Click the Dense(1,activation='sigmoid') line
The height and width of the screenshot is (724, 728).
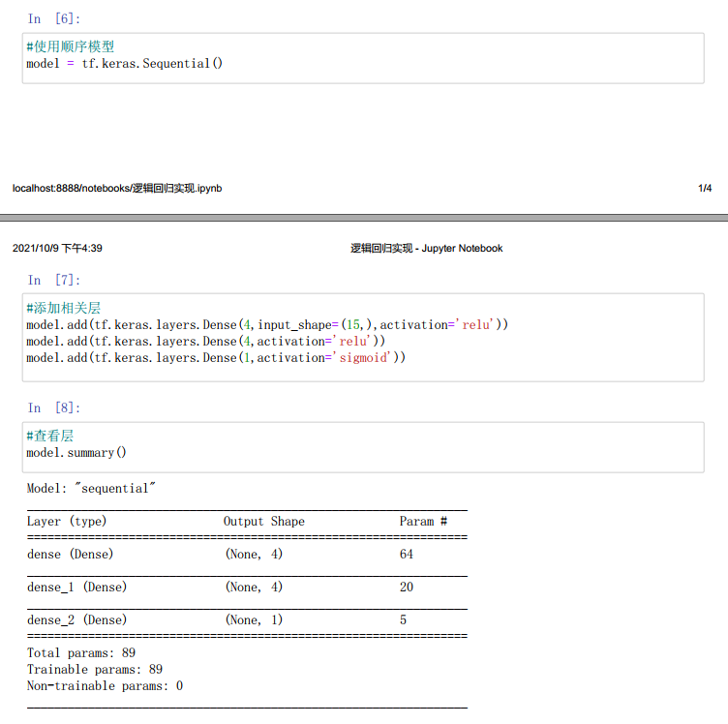(216, 358)
